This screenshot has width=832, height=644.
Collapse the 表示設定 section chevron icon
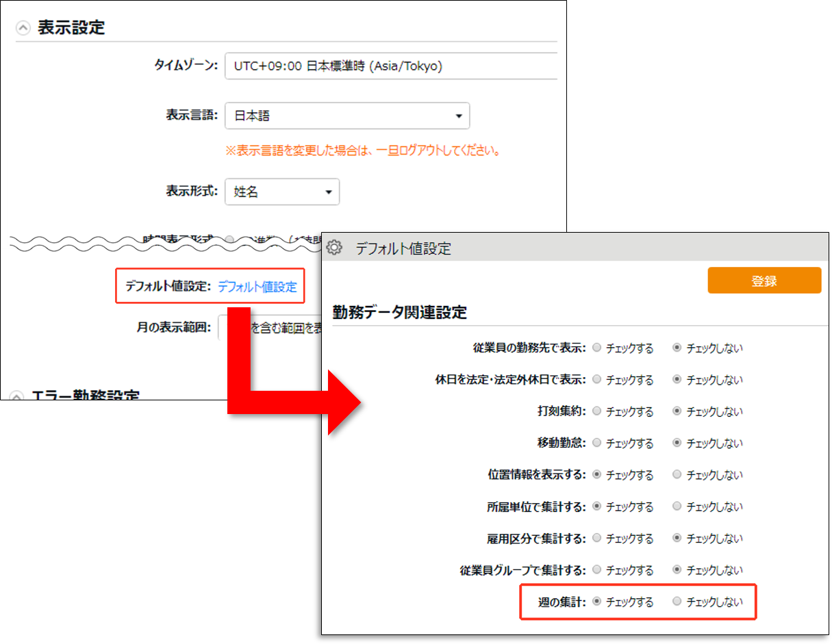[23, 28]
